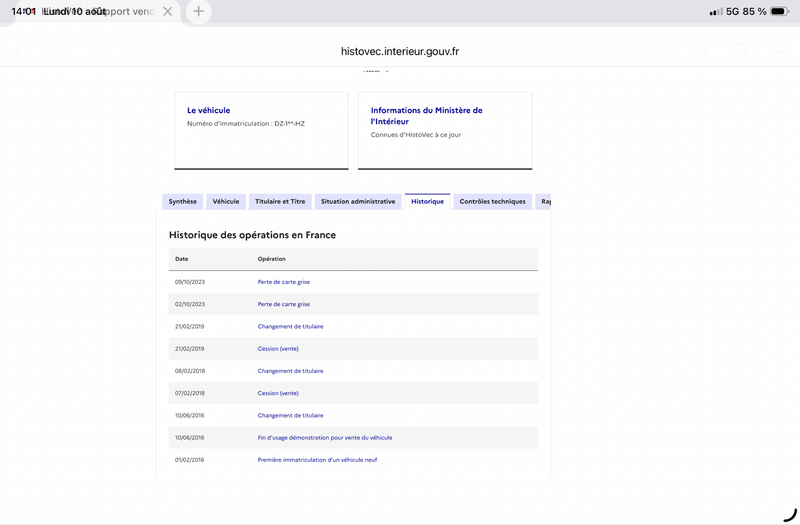Click Fin d'usage démonstration pour vente du véhicule
Screen dimensions: 800x525
[x=325, y=438]
